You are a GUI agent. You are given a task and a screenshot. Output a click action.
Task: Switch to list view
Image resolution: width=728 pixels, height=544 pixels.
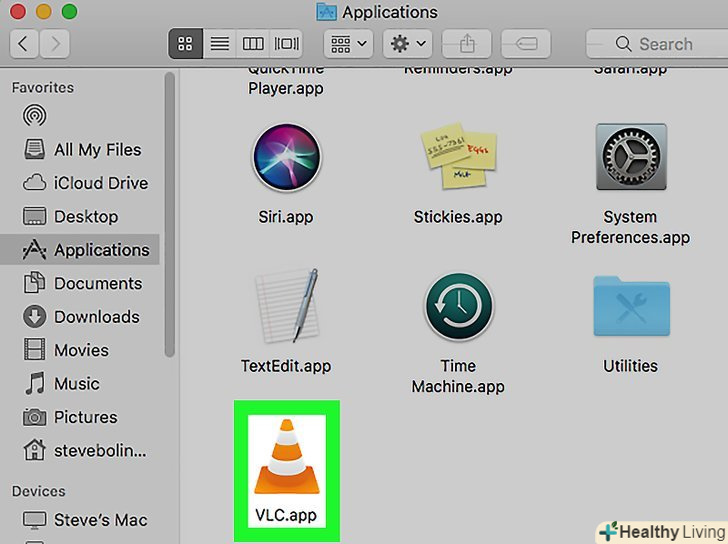pos(220,44)
